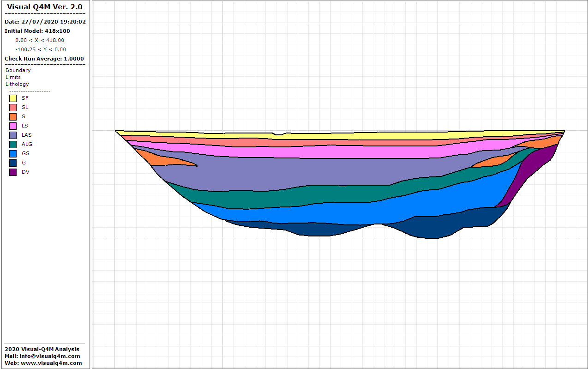588x369 pixels.
Task: Click the orange S legend swatch
Action: [13, 116]
